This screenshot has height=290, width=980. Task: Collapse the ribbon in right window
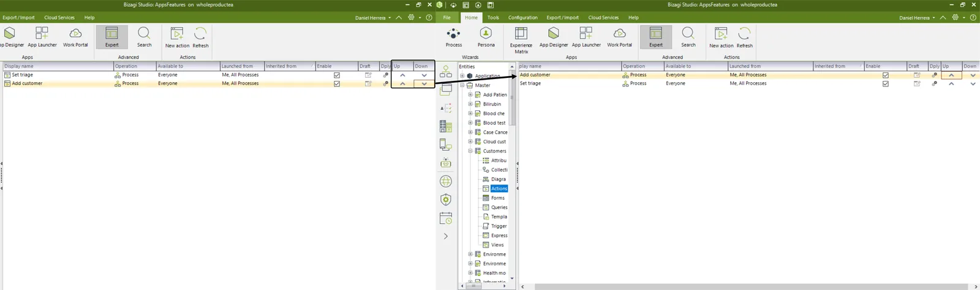[943, 18]
